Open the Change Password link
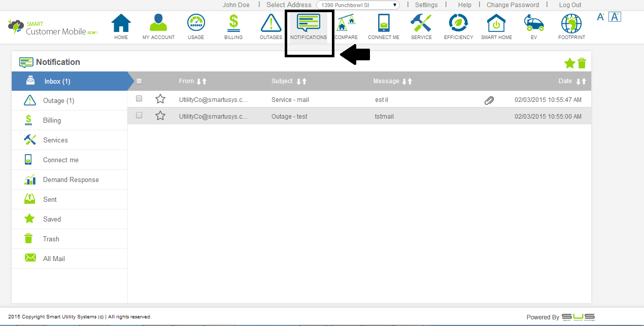The image size is (644, 326). pos(513,5)
